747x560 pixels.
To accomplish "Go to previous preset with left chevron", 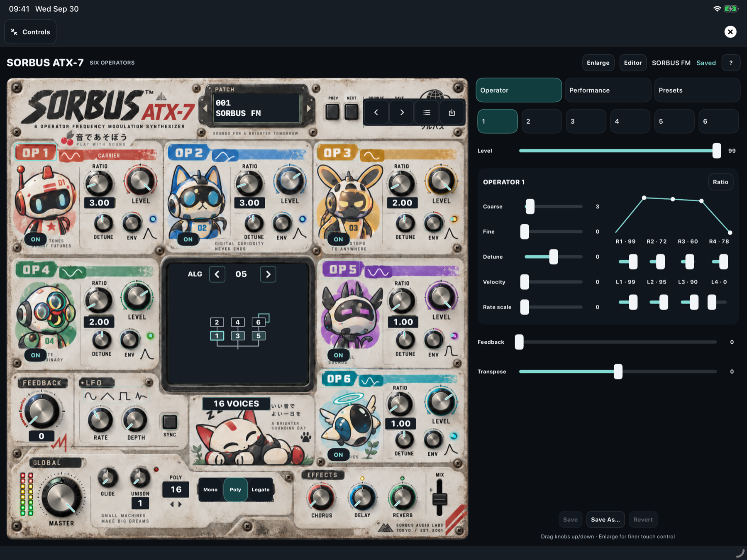I will click(376, 112).
